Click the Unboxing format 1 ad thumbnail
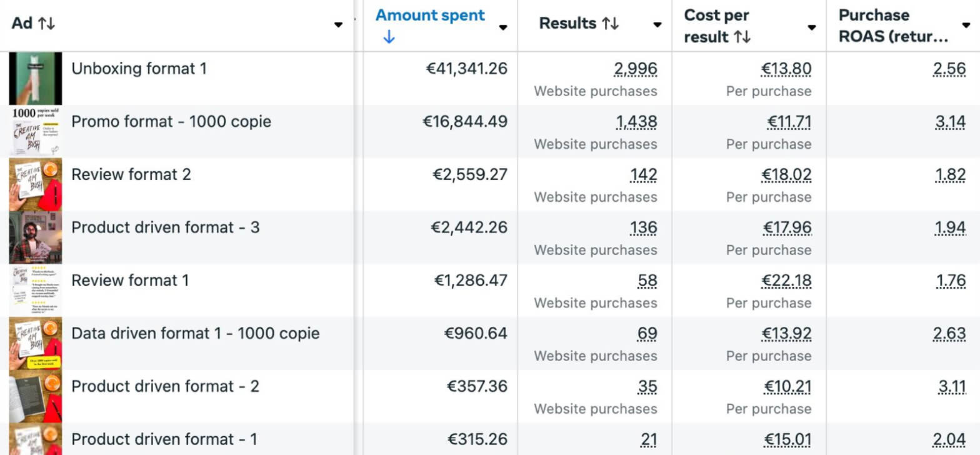 pos(36,78)
